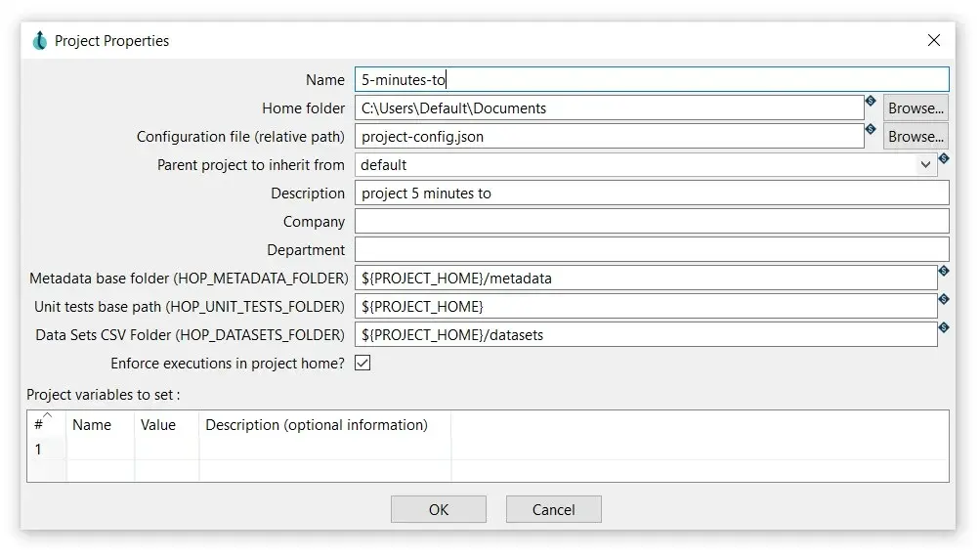Screen dimensions: 980x559
Task: Click the Unit tests base path field
Action: (x=646, y=307)
